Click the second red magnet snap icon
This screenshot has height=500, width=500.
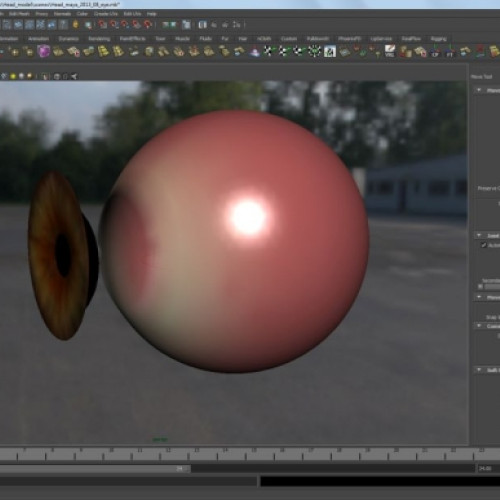(x=114, y=25)
